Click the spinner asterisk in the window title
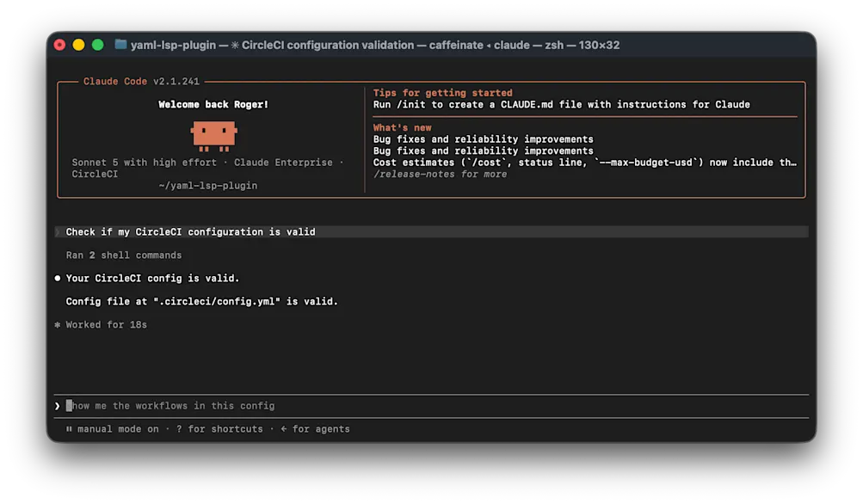The height and width of the screenshot is (504, 863). tap(235, 45)
